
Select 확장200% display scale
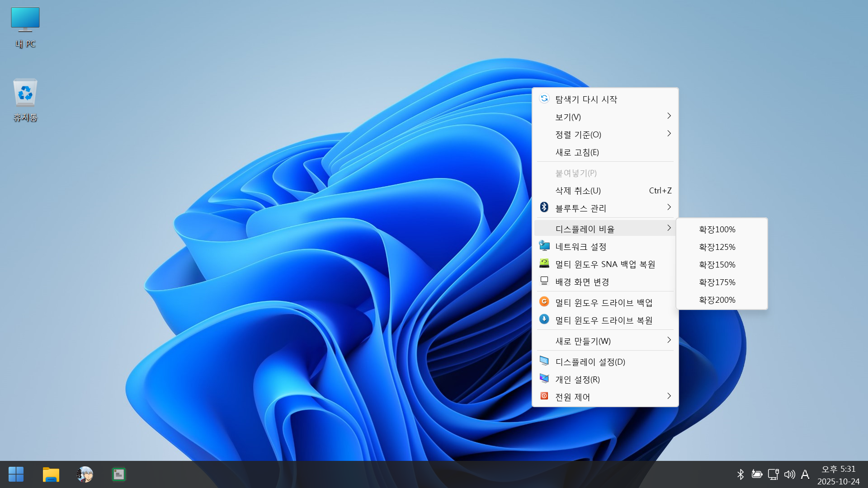[717, 300]
